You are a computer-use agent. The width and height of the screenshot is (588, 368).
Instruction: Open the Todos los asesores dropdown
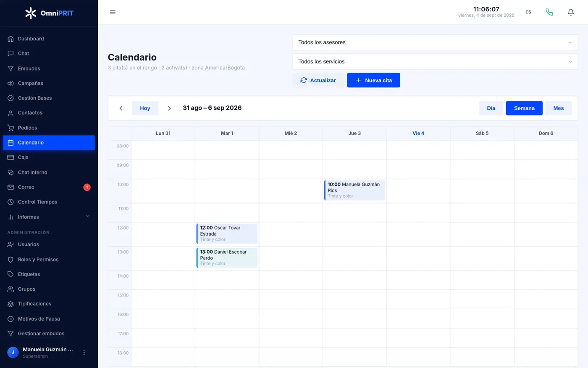tap(435, 42)
